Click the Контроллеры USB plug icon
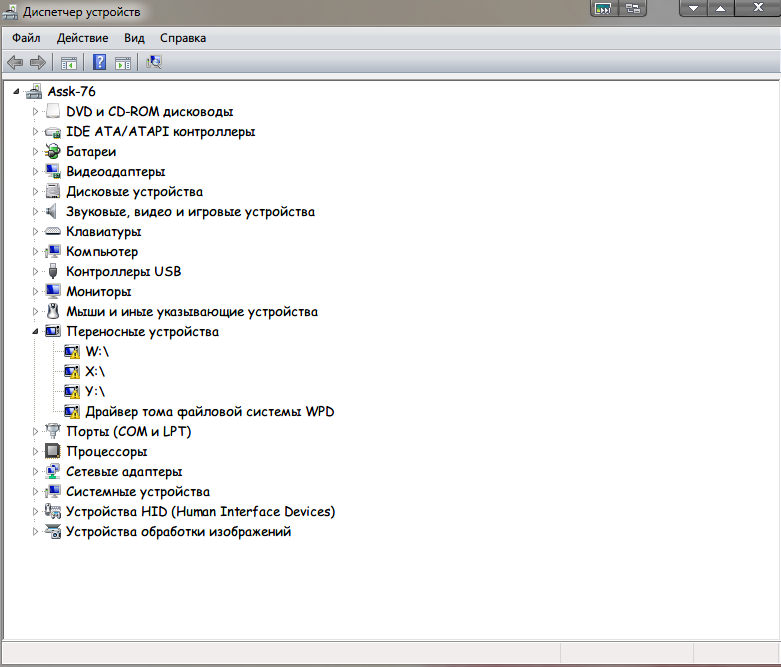The width and height of the screenshot is (781, 667). (53, 271)
